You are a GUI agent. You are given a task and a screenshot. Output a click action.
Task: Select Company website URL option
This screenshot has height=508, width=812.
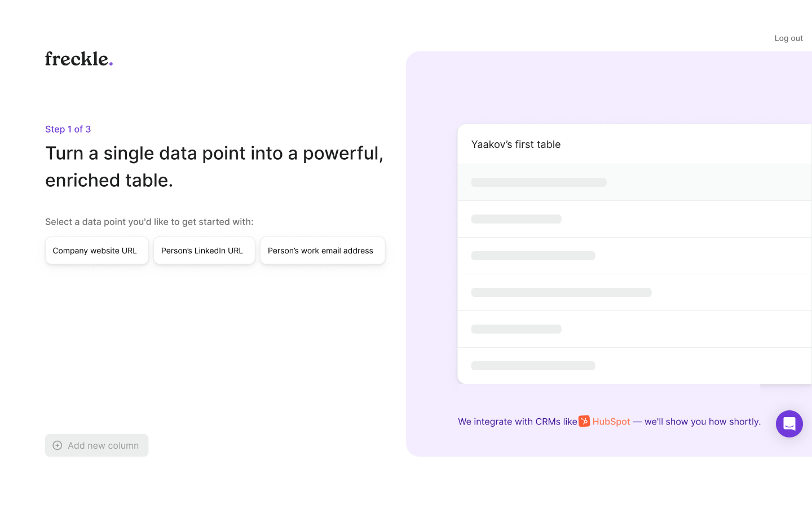(x=97, y=251)
